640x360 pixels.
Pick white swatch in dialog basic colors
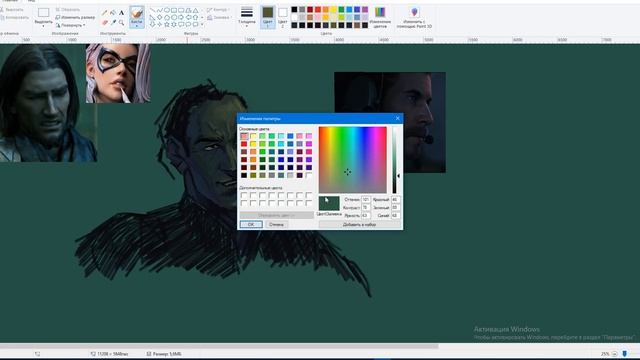click(x=309, y=175)
